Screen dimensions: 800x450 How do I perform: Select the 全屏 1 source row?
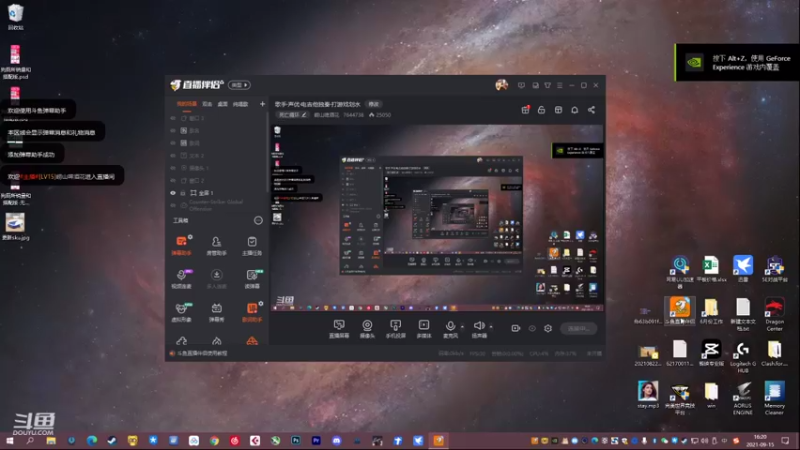tap(218, 193)
